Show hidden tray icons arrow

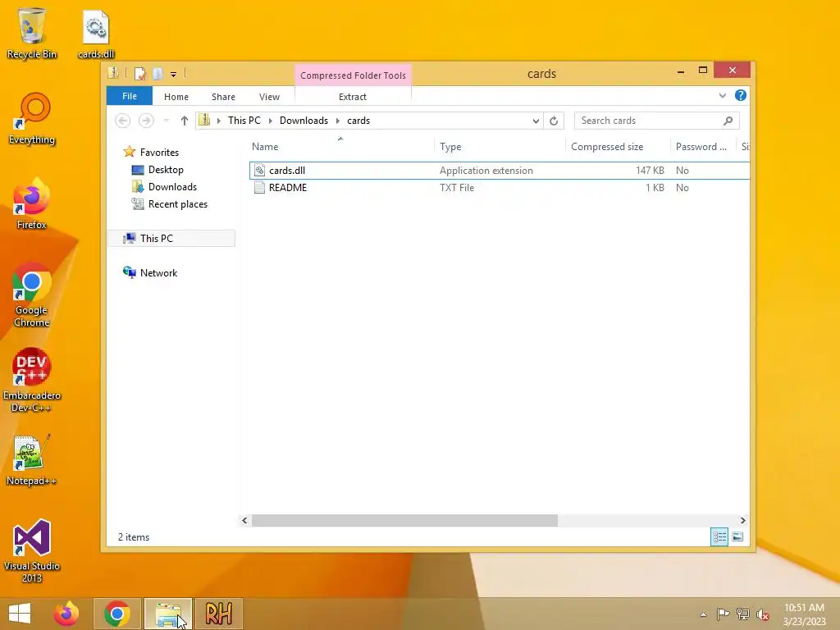(703, 614)
